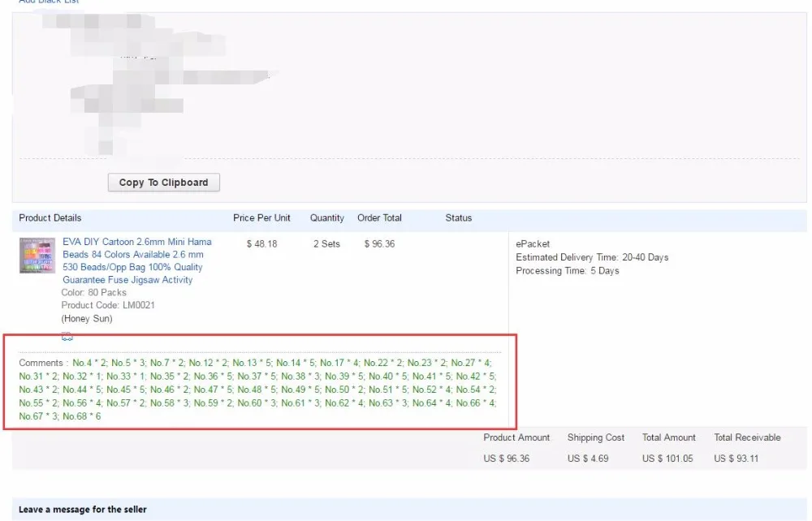Viewport: 812px width, 521px height.
Task: Click "Estimated Delivery Time: 20-40 Days"
Action: coord(592,257)
